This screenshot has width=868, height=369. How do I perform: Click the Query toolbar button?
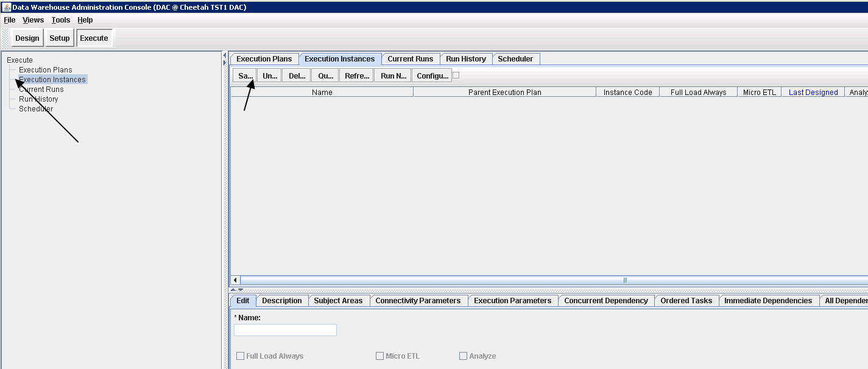coord(325,75)
